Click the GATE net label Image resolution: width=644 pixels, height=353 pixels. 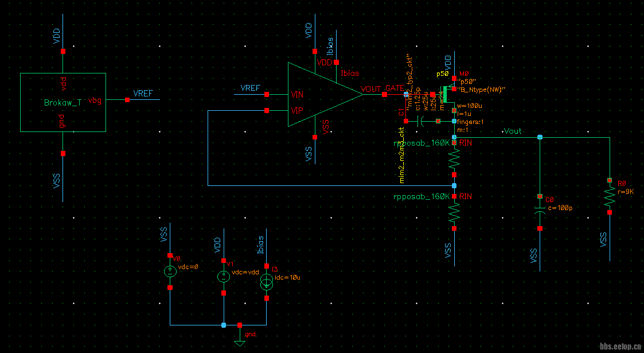click(x=394, y=88)
